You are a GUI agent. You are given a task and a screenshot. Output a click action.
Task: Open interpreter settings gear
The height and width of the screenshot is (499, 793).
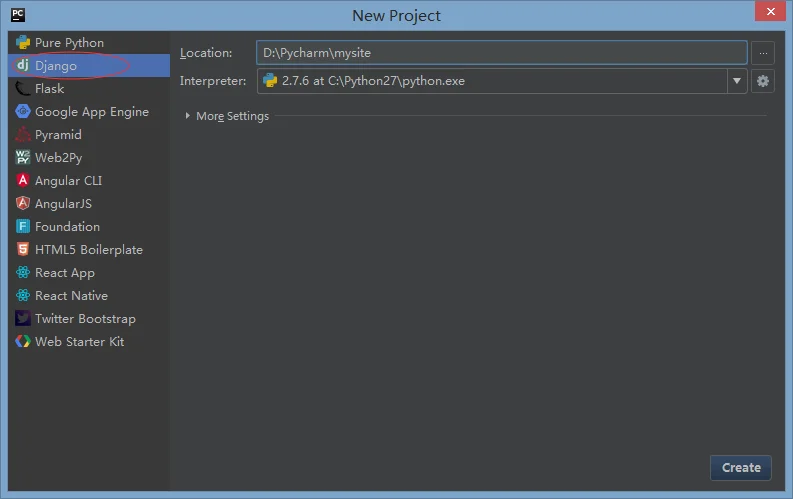[763, 81]
